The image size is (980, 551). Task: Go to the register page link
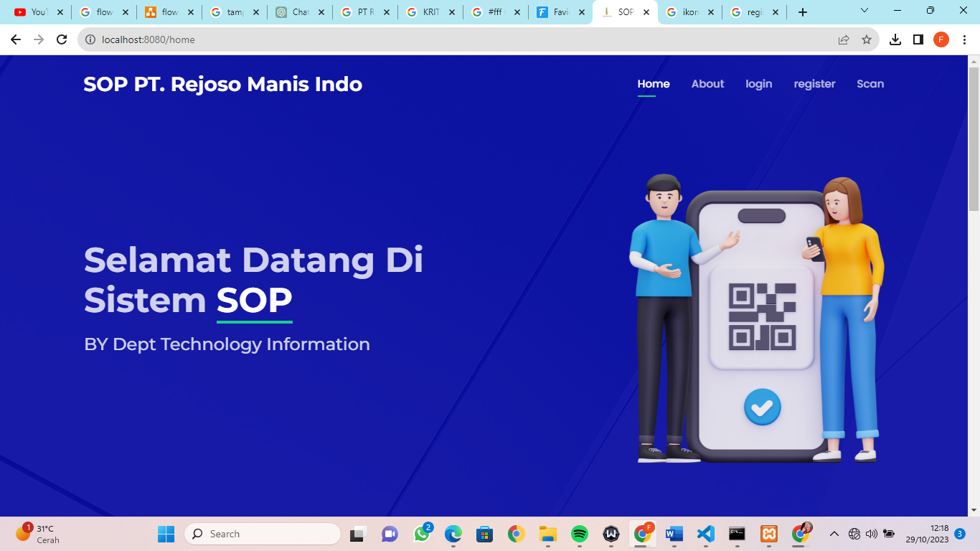[x=814, y=84]
